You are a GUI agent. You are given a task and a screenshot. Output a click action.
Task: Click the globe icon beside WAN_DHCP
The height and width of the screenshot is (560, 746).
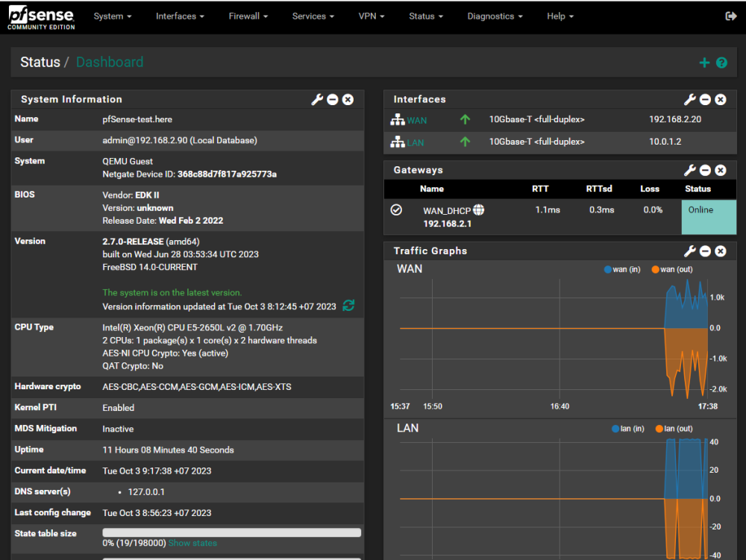click(x=479, y=210)
